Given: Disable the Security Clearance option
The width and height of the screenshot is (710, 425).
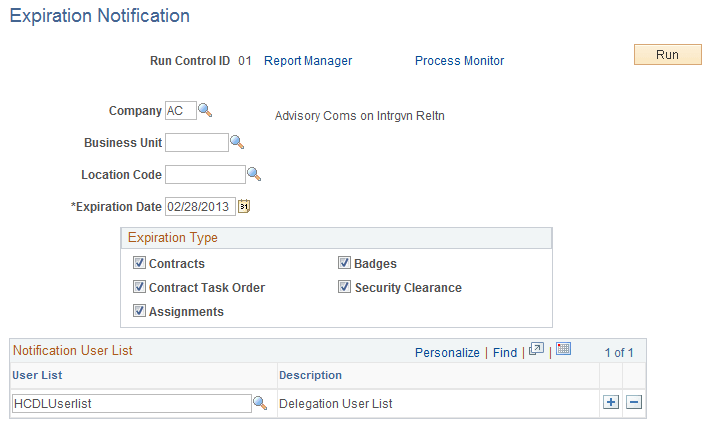Looking at the screenshot, I should pos(345,288).
